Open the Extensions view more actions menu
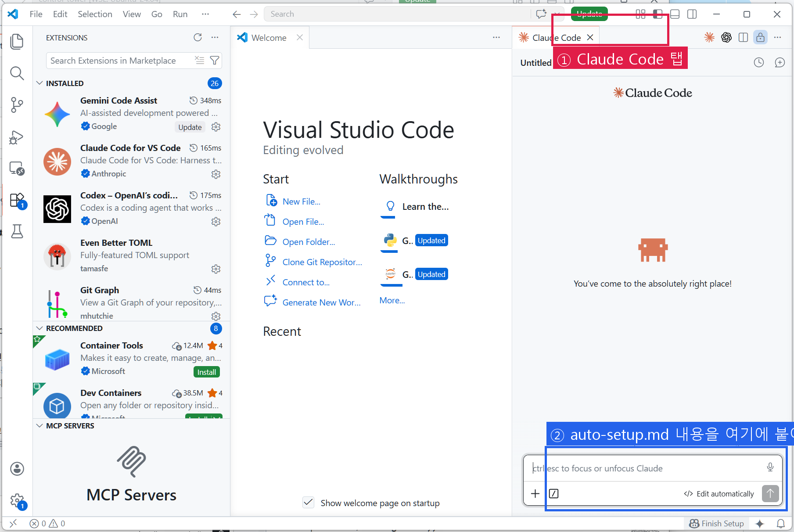The width and height of the screenshot is (794, 532). click(215, 37)
